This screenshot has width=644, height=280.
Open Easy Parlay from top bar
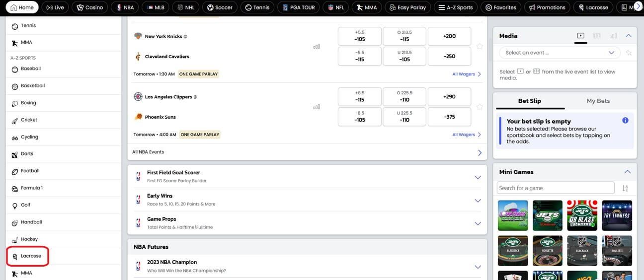pos(407,7)
